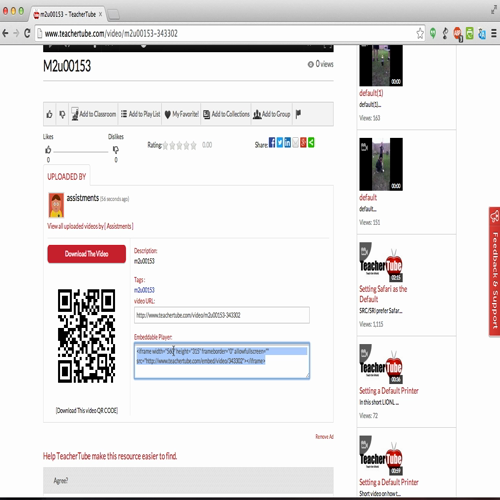
Task: Set rating with the third star
Action: coord(179,145)
